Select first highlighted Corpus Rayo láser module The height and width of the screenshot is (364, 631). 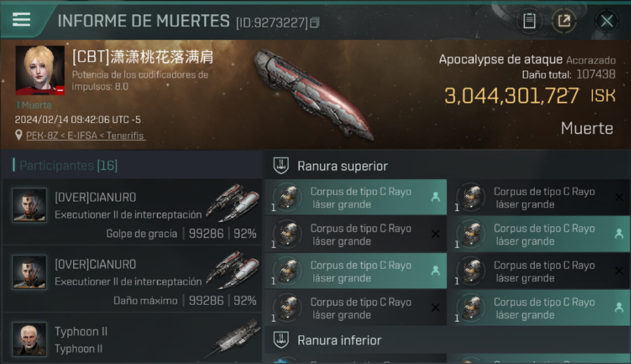(355, 198)
